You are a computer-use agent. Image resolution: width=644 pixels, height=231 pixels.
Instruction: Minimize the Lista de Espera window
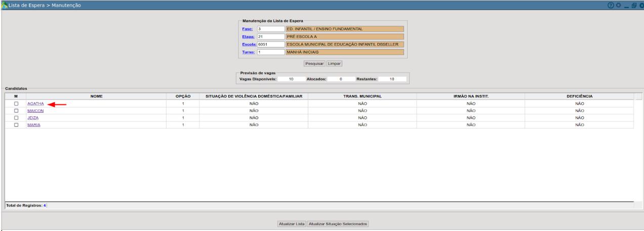(x=626, y=5)
